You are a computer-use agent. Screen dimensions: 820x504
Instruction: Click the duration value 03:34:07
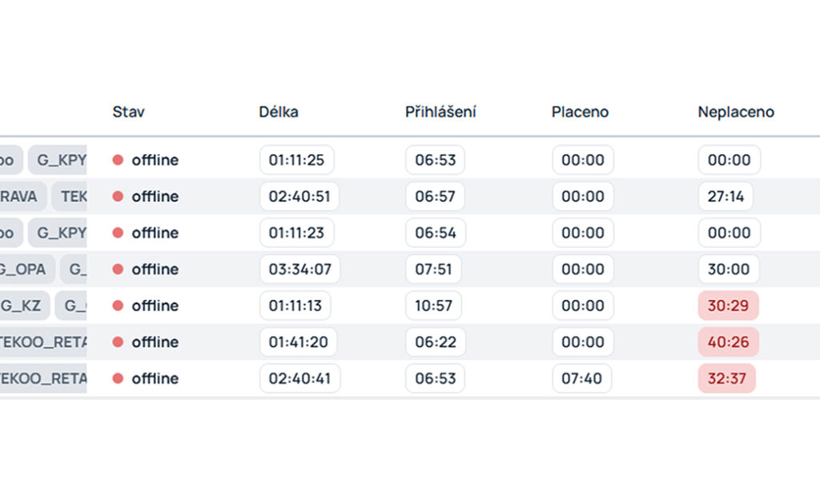pyautogui.click(x=300, y=269)
